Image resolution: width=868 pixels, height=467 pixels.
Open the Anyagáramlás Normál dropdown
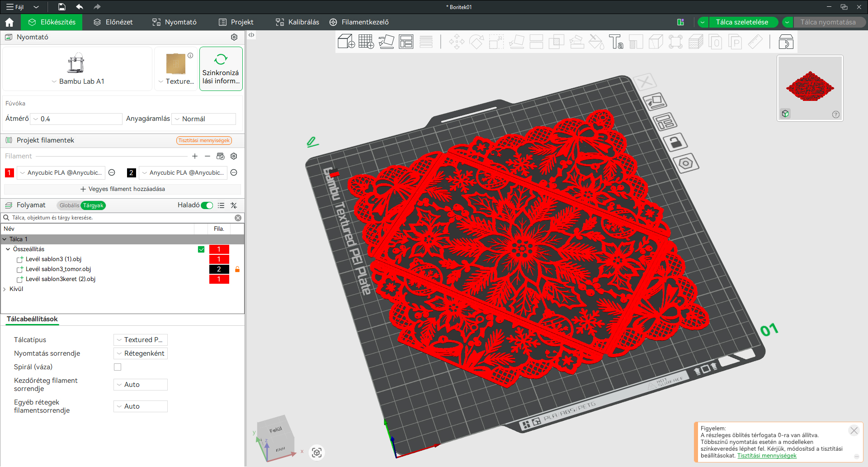click(204, 119)
